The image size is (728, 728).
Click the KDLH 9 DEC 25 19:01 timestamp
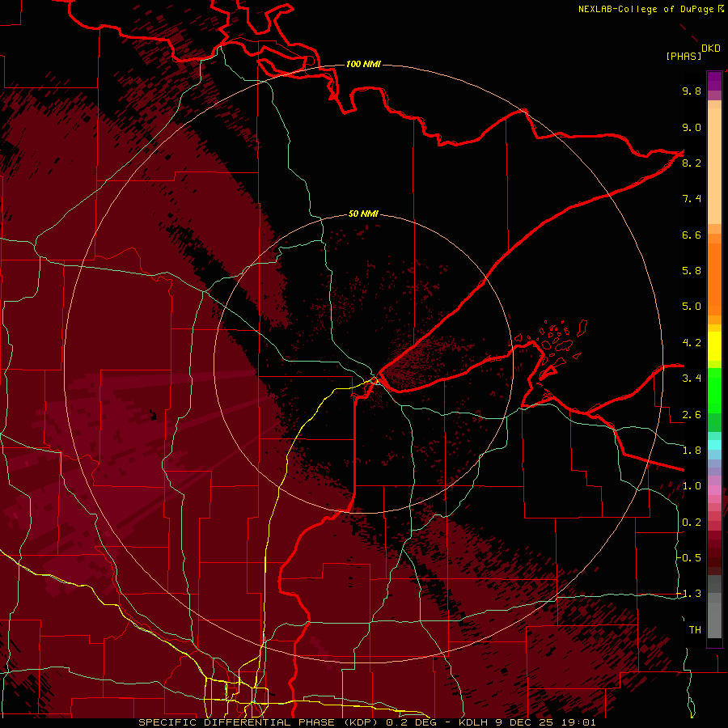[x=527, y=722]
